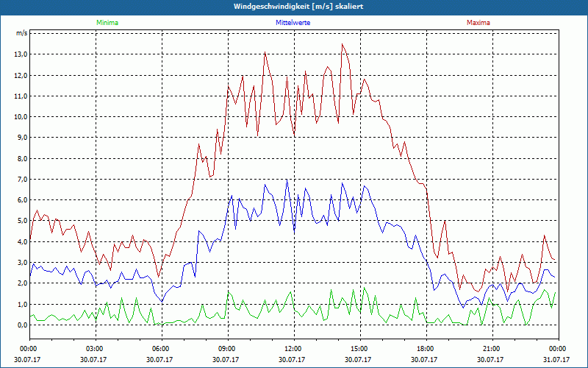Select the green Minima legend label

(107, 23)
